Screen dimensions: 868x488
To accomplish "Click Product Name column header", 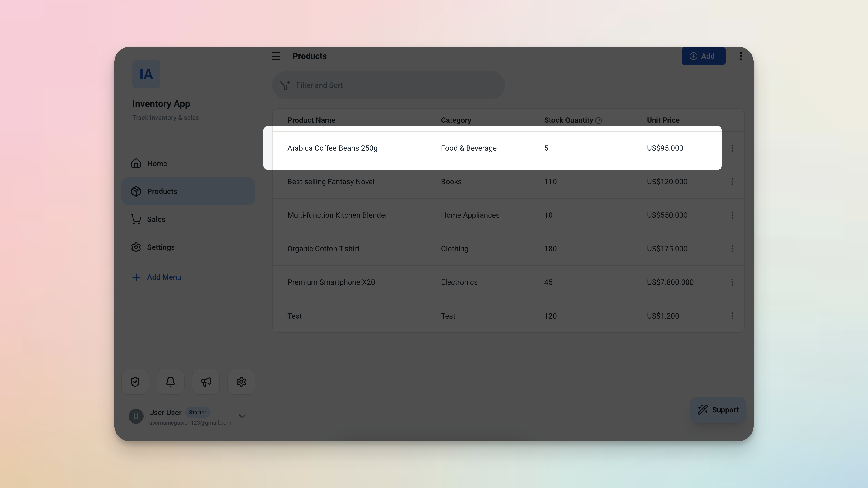I will click(311, 120).
